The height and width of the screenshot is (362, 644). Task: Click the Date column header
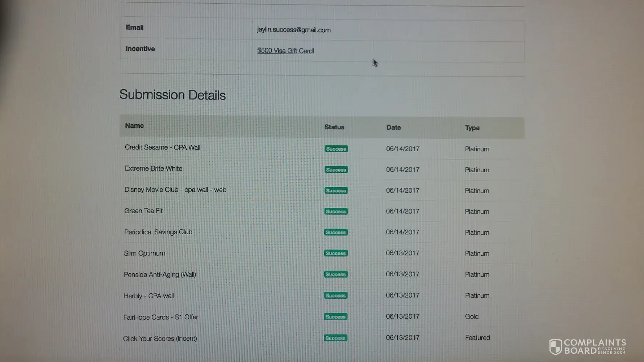(394, 127)
